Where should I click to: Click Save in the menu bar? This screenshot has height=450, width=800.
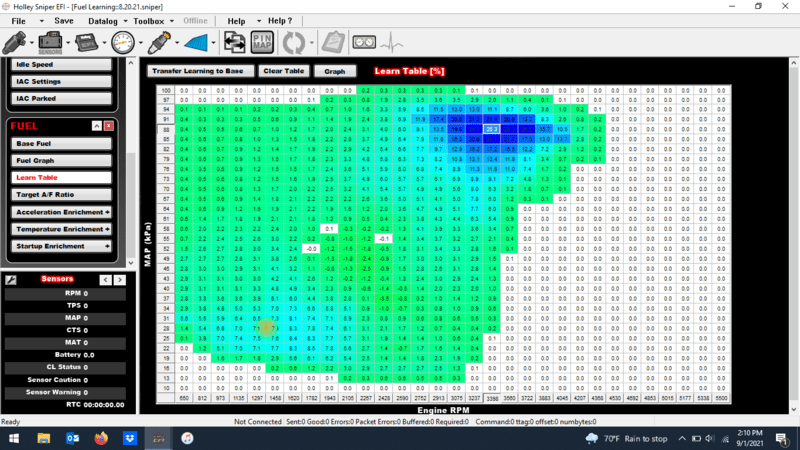[x=64, y=21]
